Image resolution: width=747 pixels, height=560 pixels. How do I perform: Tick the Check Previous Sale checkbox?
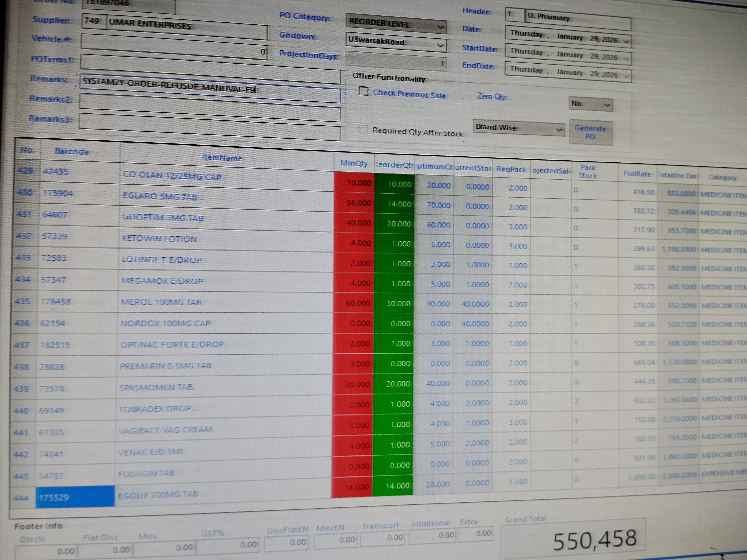click(x=363, y=91)
